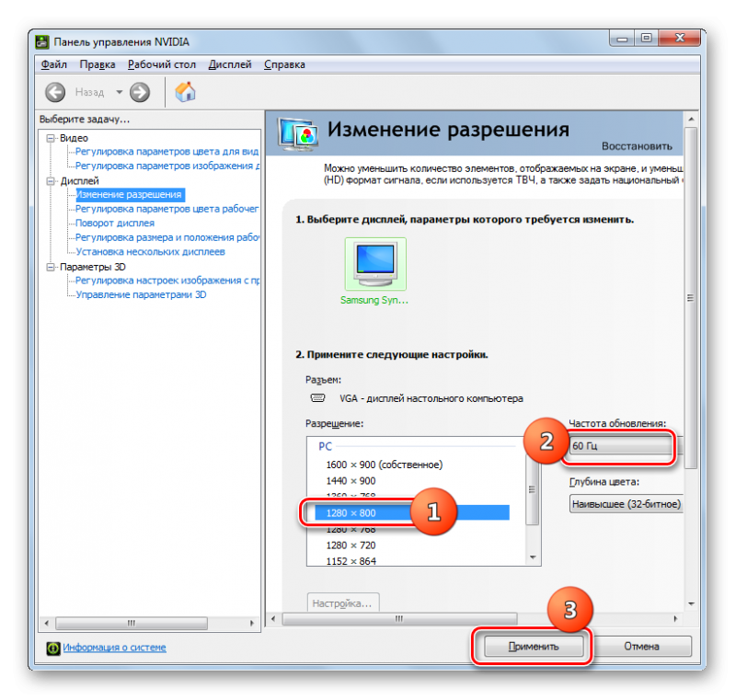This screenshot has height=700, width=736.
Task: Maximize the NVIDIA control panel window
Action: coord(647,38)
